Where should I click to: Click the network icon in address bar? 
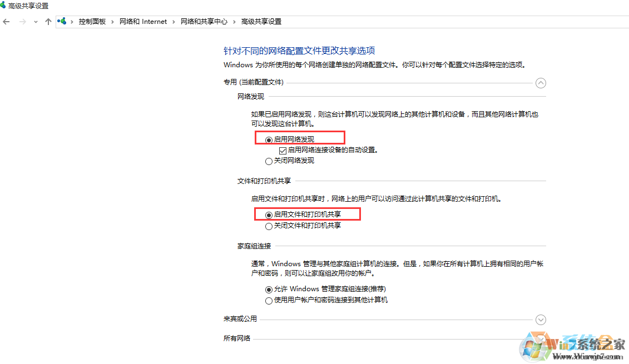(62, 22)
